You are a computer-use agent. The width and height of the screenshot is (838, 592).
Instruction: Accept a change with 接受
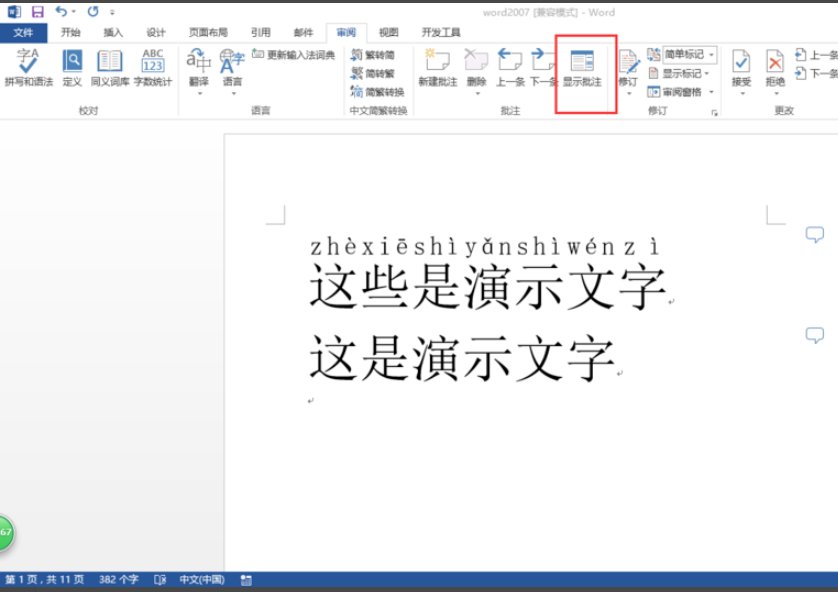click(x=742, y=63)
